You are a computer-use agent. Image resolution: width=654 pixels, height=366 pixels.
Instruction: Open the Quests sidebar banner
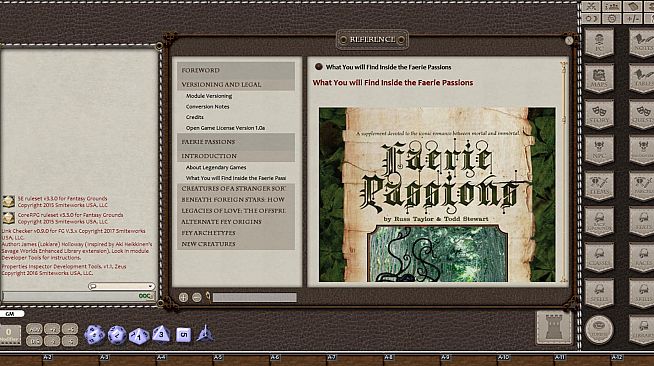642,115
